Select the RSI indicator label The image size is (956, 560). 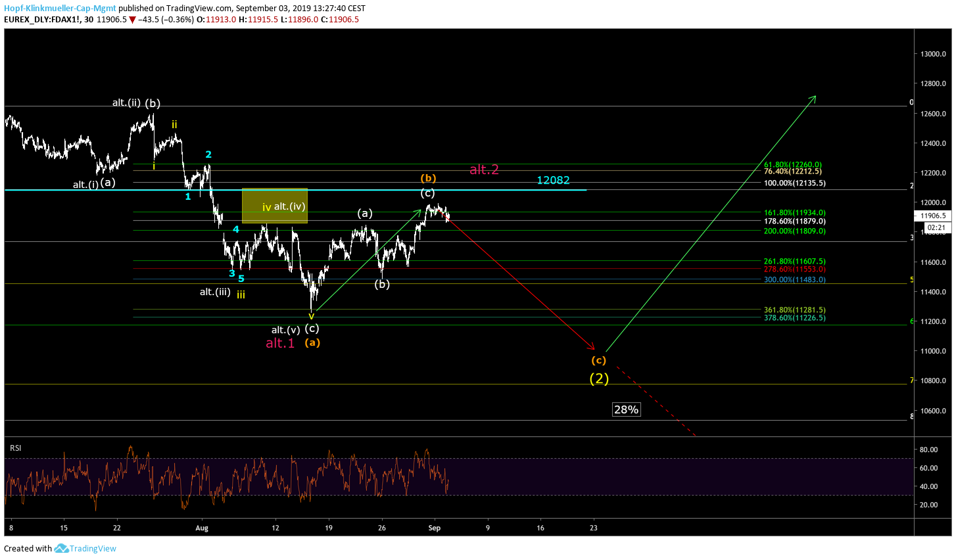15,448
